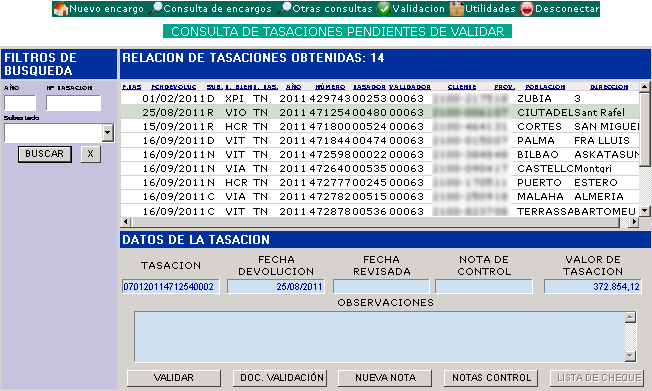The height and width of the screenshot is (391, 652).
Task: Sort by the T. TAS. column header
Action: (266, 87)
